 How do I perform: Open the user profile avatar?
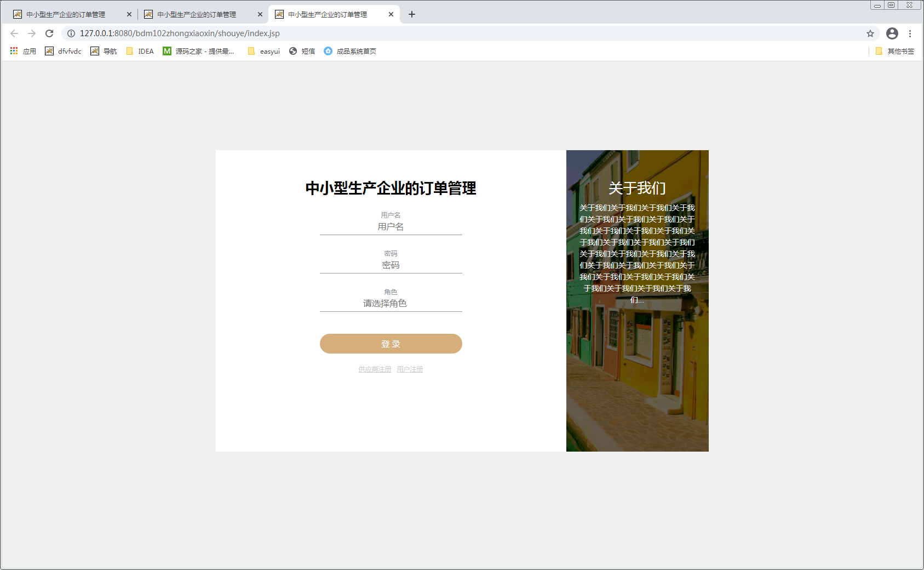[892, 33]
